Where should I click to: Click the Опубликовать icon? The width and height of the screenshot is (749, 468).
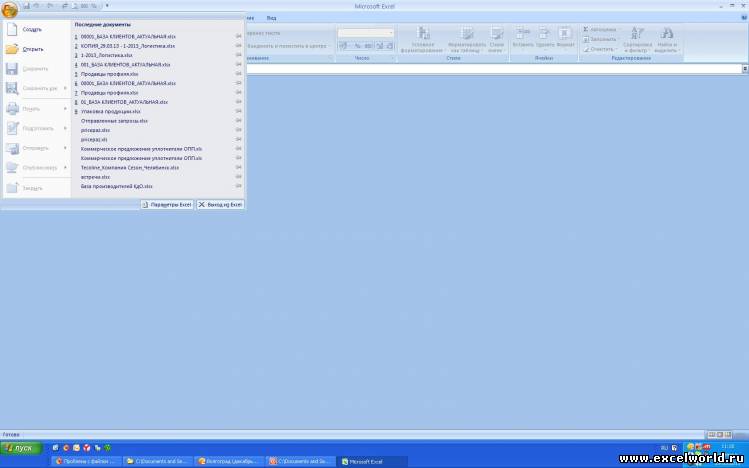coord(12,168)
